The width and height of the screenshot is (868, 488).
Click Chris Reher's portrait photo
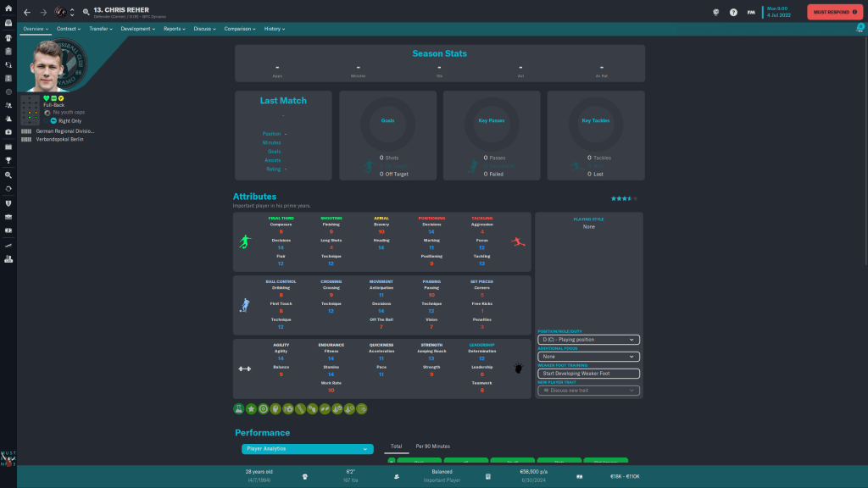click(x=53, y=68)
